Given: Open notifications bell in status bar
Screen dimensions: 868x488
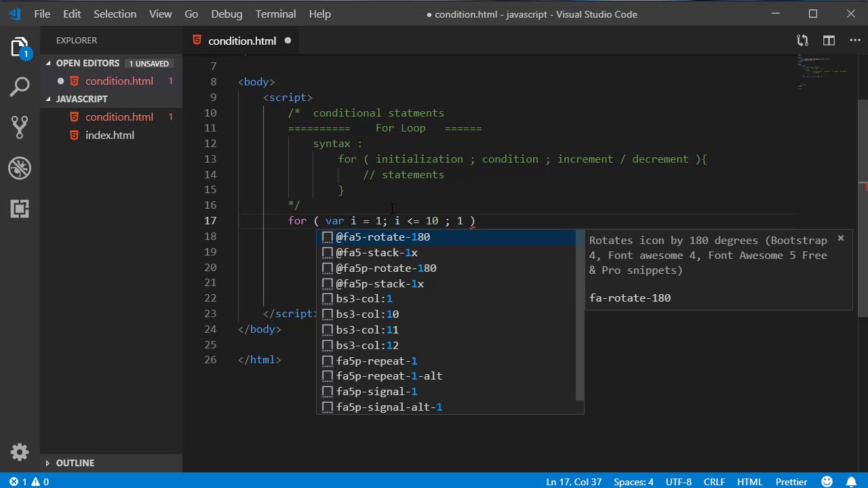Looking at the screenshot, I should point(851,482).
